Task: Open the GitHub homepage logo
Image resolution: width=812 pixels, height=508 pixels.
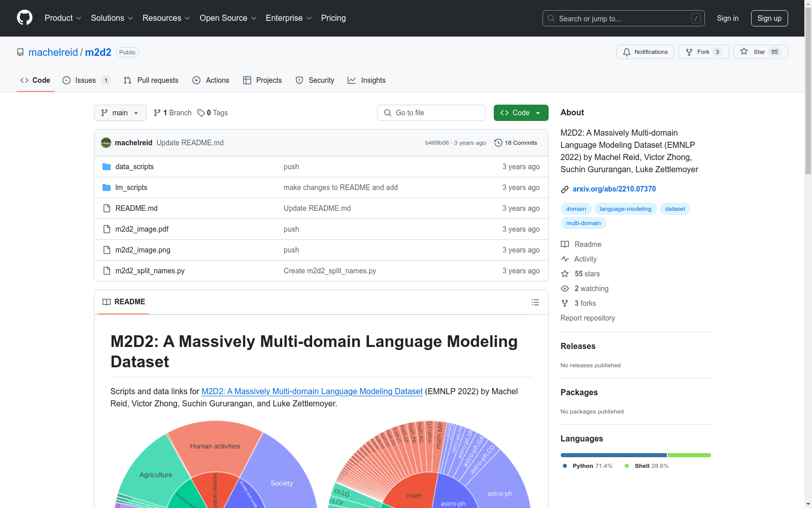Action: click(24, 18)
